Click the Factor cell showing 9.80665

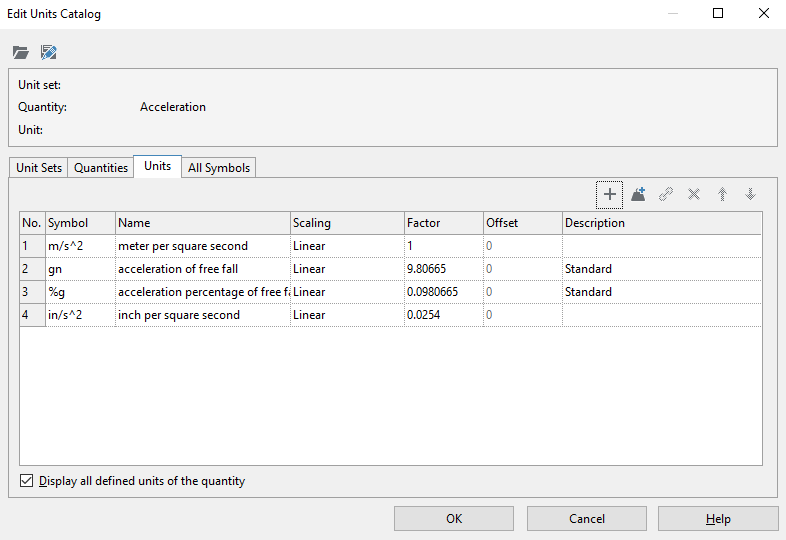pos(442,269)
